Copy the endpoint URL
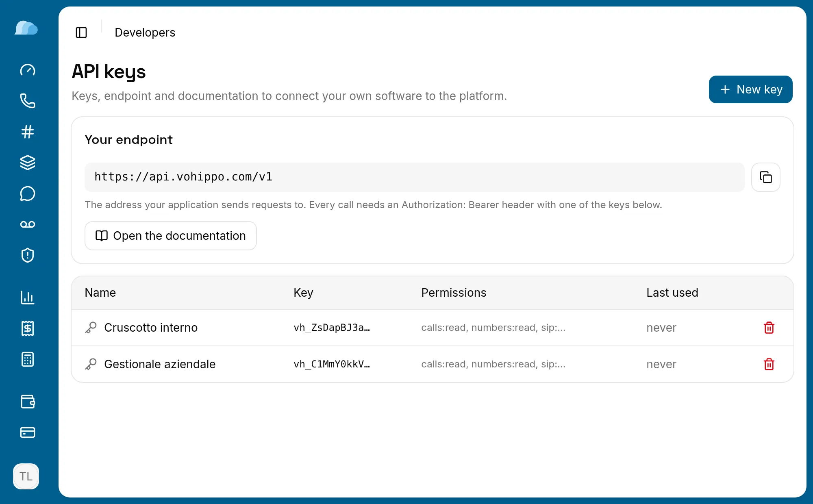This screenshot has height=504, width=813. point(766,177)
